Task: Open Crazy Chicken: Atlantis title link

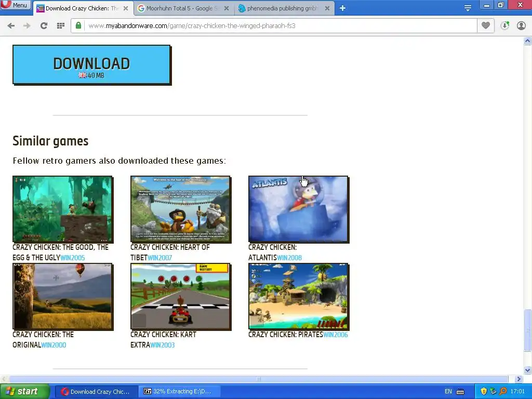Action: coord(272,252)
